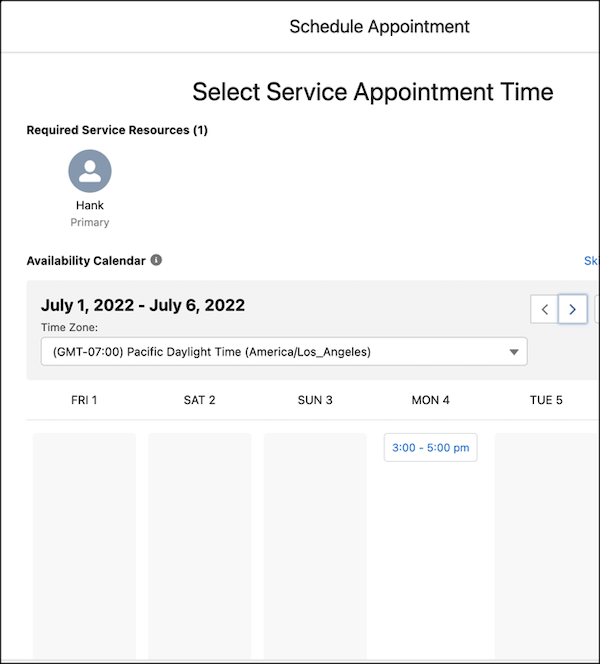Open the Pacific Daylight Time zone selector
Viewport: 600px width, 664px height.
284,351
